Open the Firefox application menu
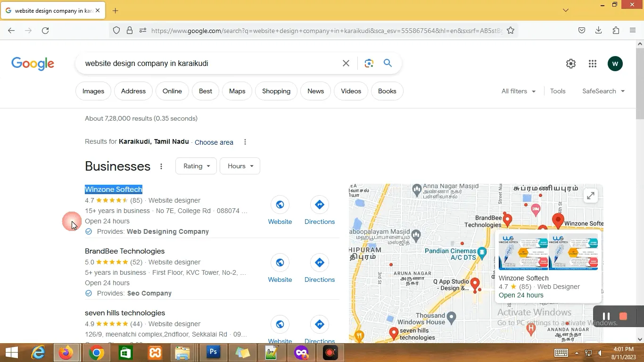This screenshot has height=362, width=644. 633,30
